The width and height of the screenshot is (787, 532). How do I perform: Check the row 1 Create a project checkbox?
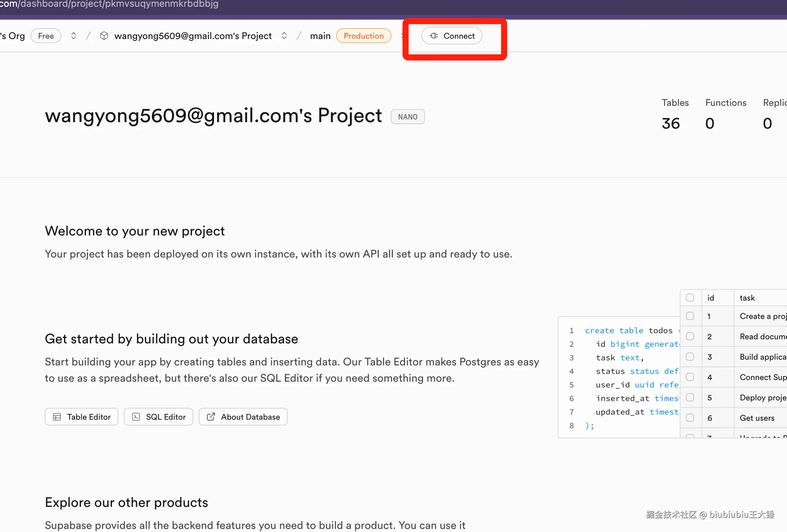point(690,316)
